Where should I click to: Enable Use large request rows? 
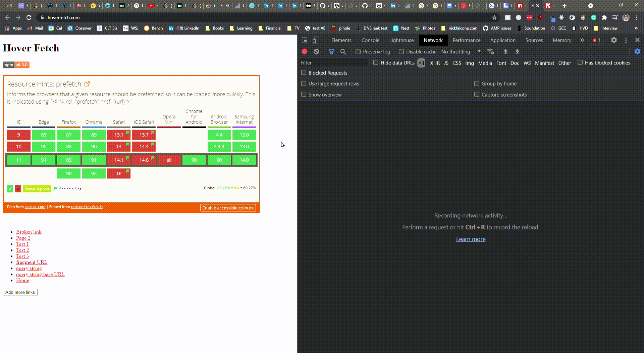point(304,84)
